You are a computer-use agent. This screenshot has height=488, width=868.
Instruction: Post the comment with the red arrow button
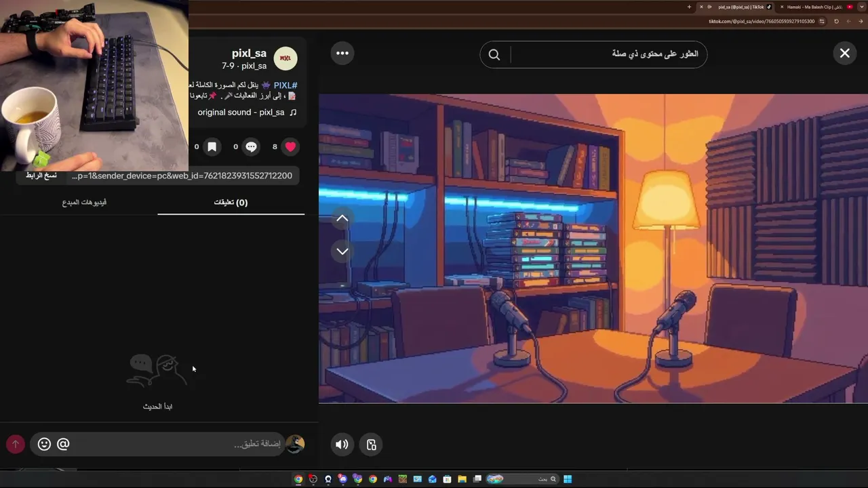pos(15,444)
